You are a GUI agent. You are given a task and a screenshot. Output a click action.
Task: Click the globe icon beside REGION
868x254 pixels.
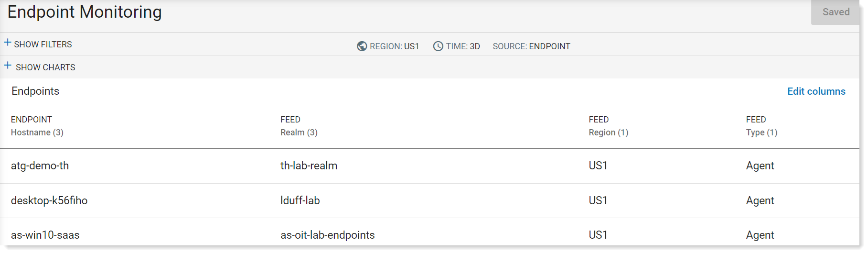[362, 46]
